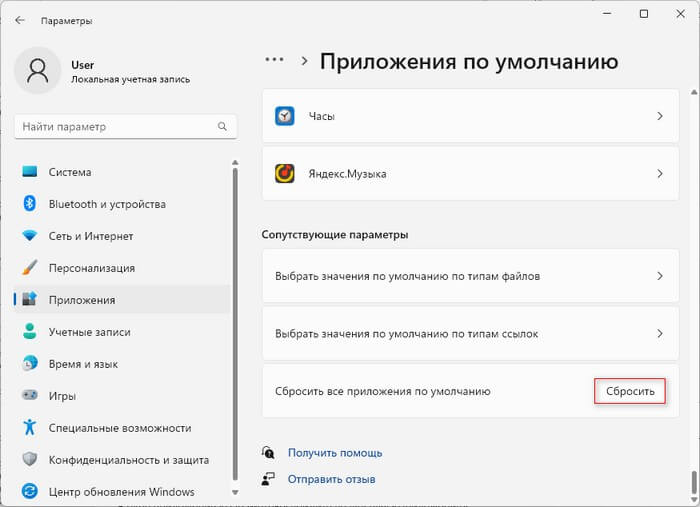Screen dimensions: 700x507
Task: Click the Часы app label
Action: tap(321, 116)
